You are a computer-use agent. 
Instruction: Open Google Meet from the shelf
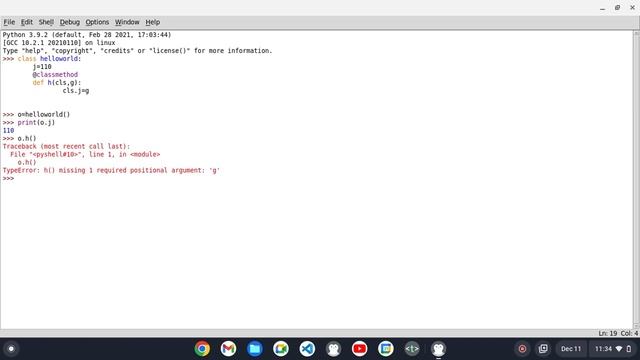281,349
